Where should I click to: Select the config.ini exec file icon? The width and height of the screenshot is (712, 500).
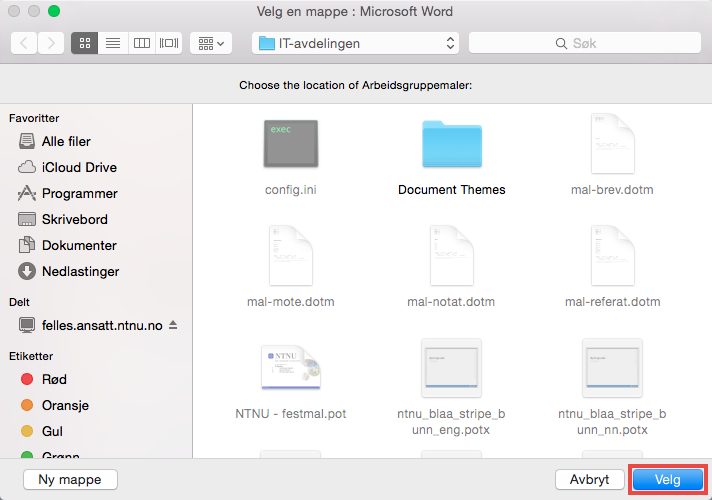tap(291, 144)
